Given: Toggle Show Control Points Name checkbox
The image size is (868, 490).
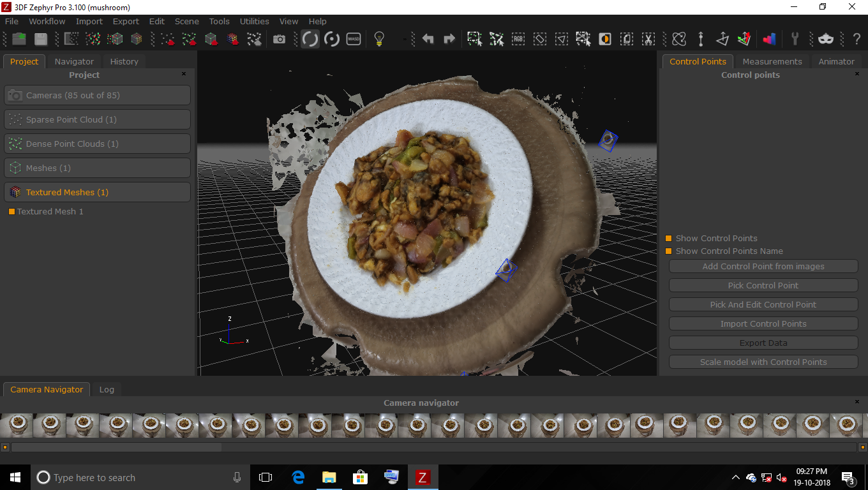Looking at the screenshot, I should point(669,251).
